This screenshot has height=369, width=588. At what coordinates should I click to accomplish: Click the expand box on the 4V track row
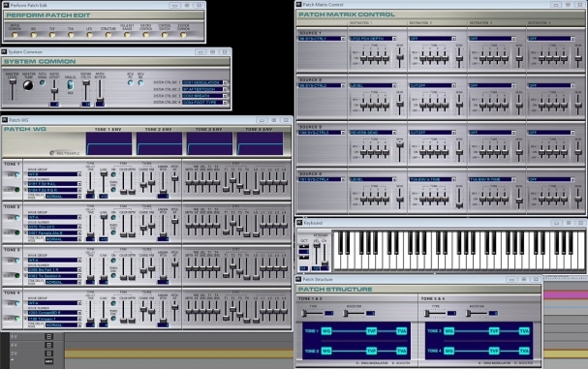pyautogui.click(x=48, y=345)
